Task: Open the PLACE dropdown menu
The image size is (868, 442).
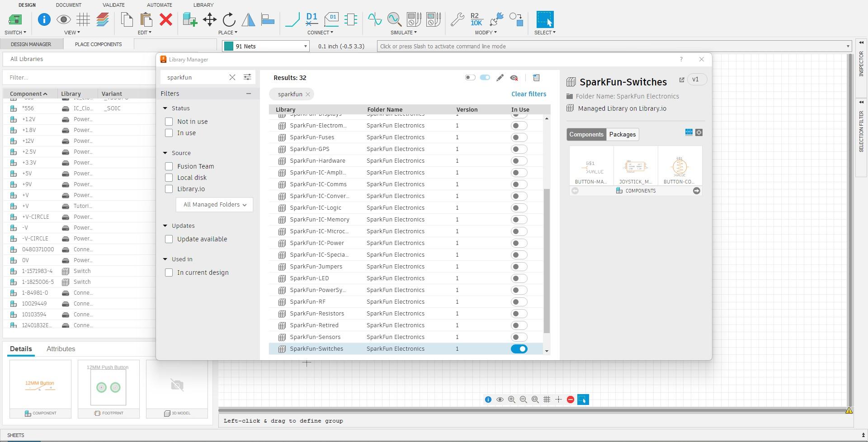Action: (227, 33)
